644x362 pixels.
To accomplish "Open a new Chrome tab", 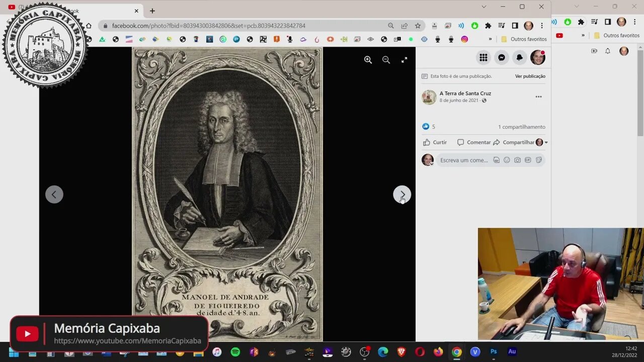I will 152,11.
